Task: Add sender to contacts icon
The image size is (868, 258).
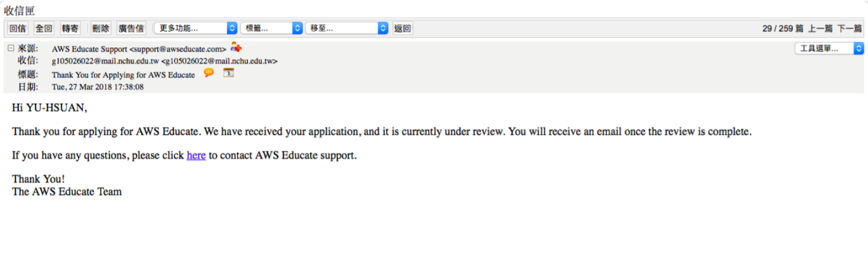Action: (x=236, y=47)
